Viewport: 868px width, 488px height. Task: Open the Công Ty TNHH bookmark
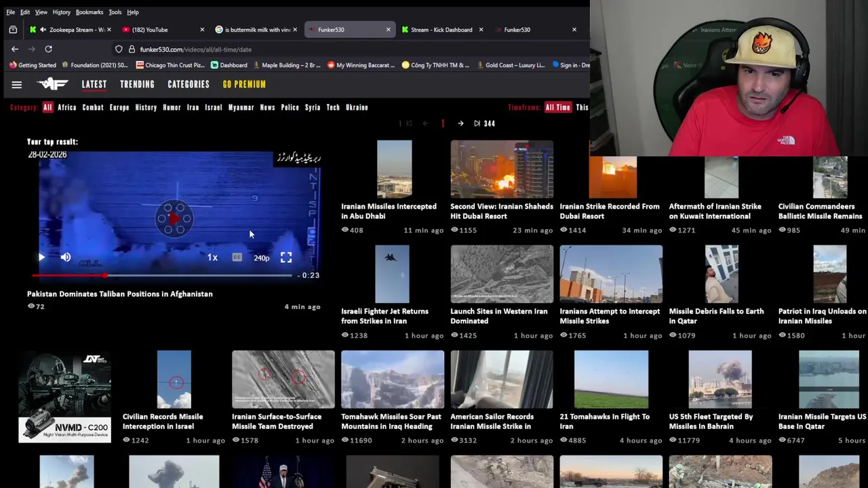click(x=435, y=65)
